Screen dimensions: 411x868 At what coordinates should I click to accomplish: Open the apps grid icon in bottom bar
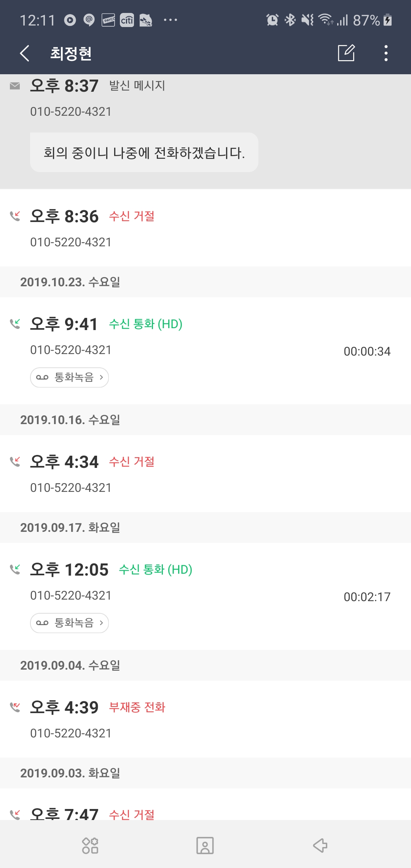point(90,846)
